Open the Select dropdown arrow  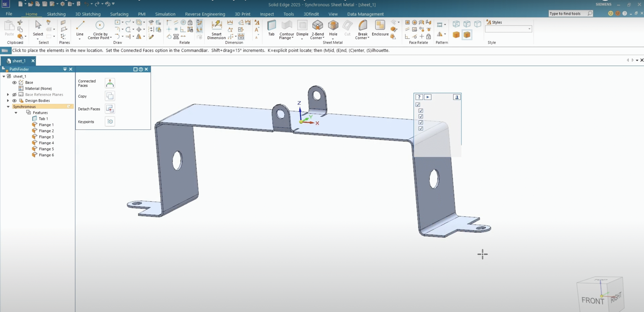38,39
